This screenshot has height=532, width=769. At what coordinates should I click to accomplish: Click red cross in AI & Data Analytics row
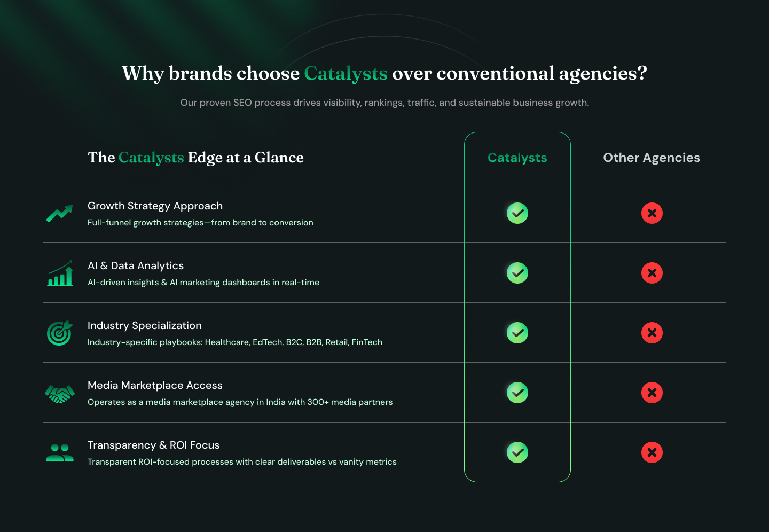click(652, 273)
